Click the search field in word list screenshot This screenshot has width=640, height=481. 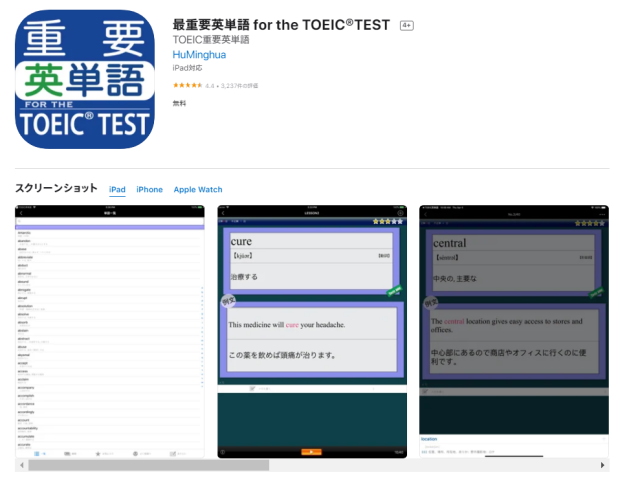pyautogui.click(x=110, y=221)
